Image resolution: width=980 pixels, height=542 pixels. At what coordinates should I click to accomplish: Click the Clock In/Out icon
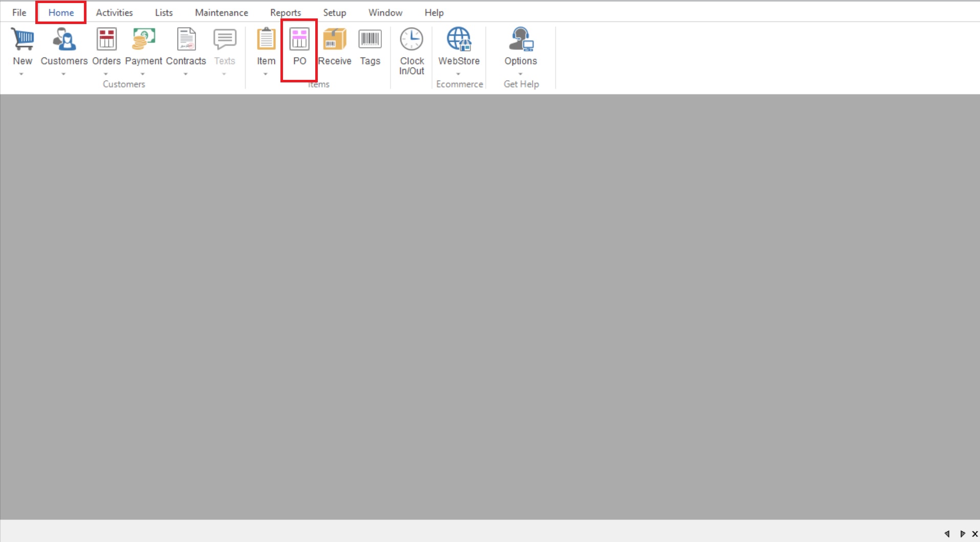point(411,39)
